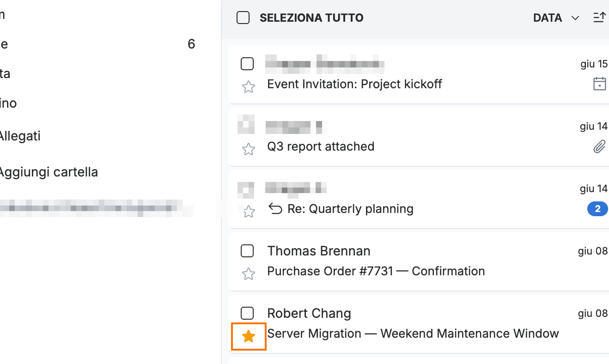Toggle the sort order icon next to DATA
The width and height of the screenshot is (609, 364).
click(x=599, y=18)
